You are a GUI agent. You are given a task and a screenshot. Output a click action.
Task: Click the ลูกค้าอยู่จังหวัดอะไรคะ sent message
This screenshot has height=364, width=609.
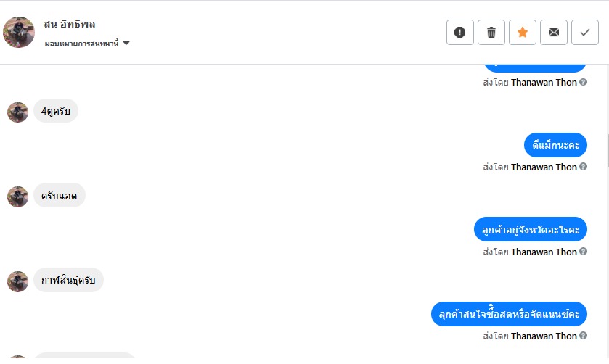(x=530, y=230)
